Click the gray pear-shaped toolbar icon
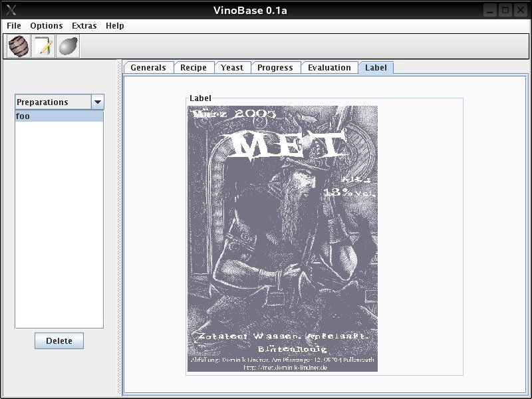Image resolution: width=532 pixels, height=399 pixels. [x=68, y=47]
